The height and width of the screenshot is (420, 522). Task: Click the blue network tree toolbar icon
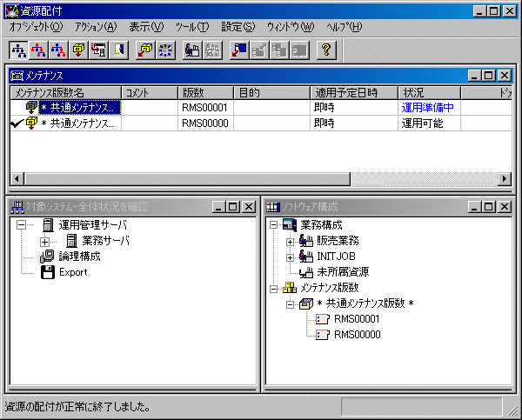coord(18,50)
